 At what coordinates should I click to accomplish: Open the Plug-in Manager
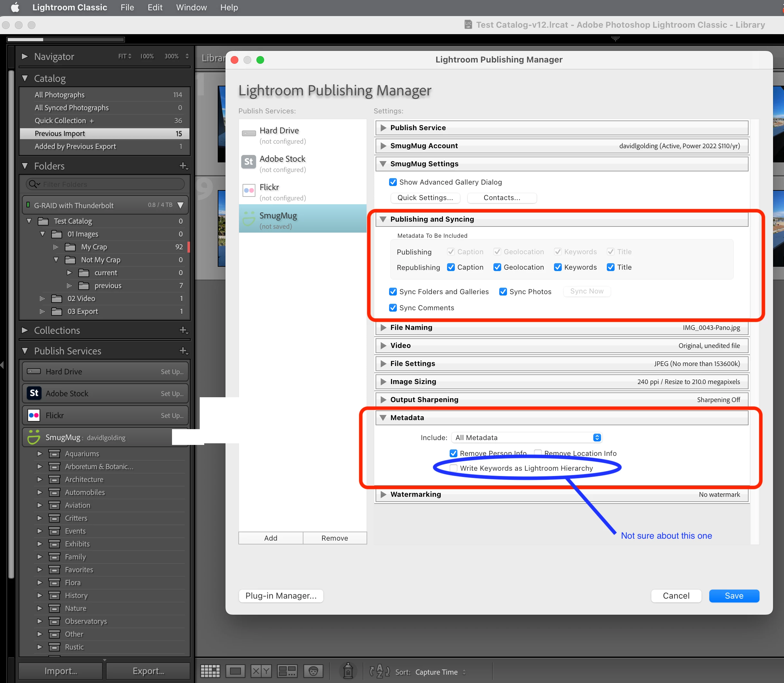[281, 596]
